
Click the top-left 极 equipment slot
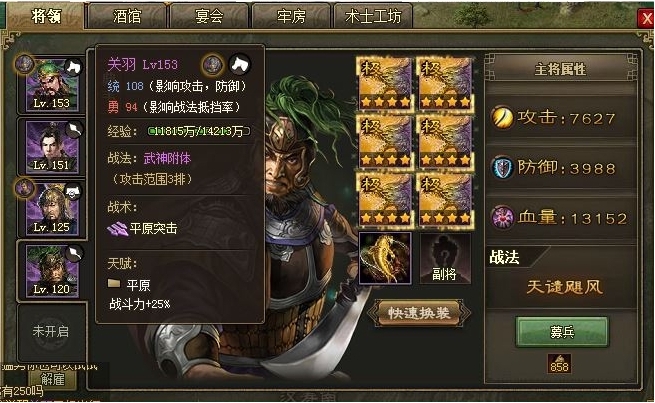[385, 84]
